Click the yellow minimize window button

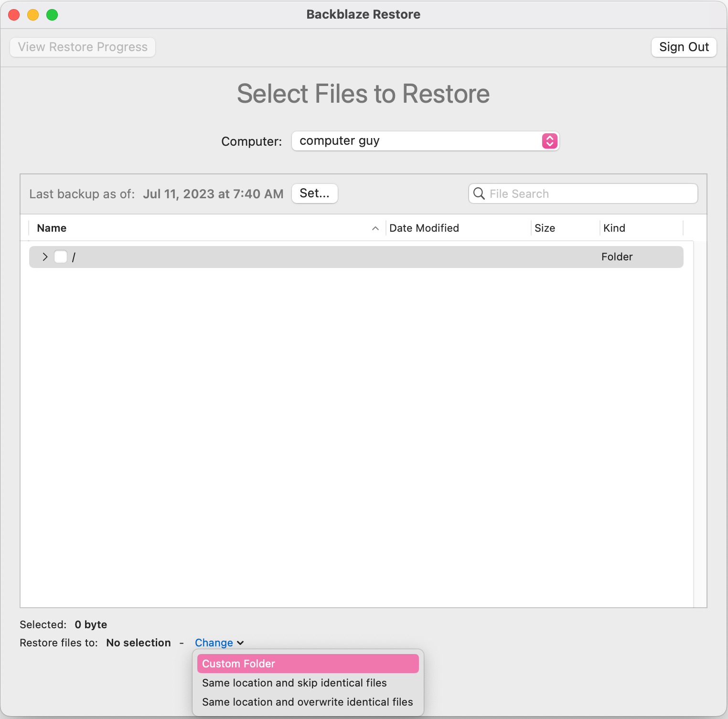click(33, 15)
